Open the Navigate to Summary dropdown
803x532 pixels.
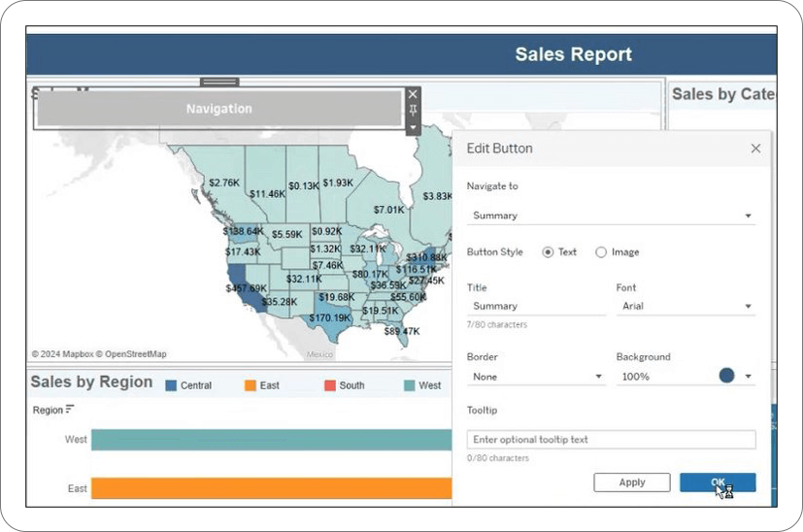point(611,216)
